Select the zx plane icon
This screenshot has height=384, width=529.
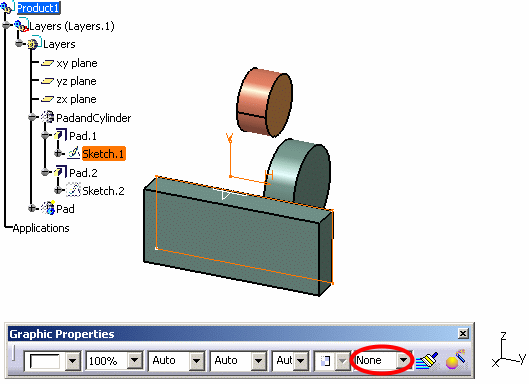[x=47, y=99]
